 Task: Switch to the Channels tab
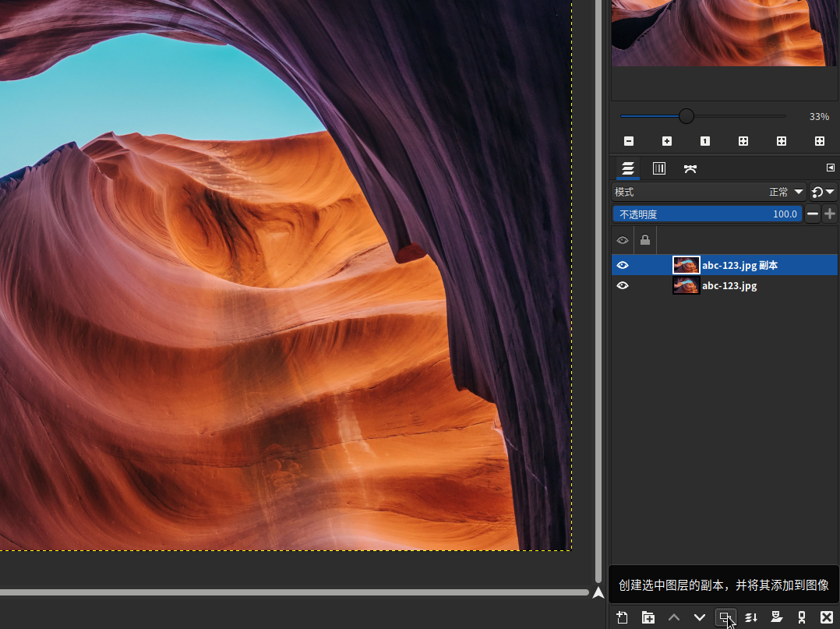658,168
